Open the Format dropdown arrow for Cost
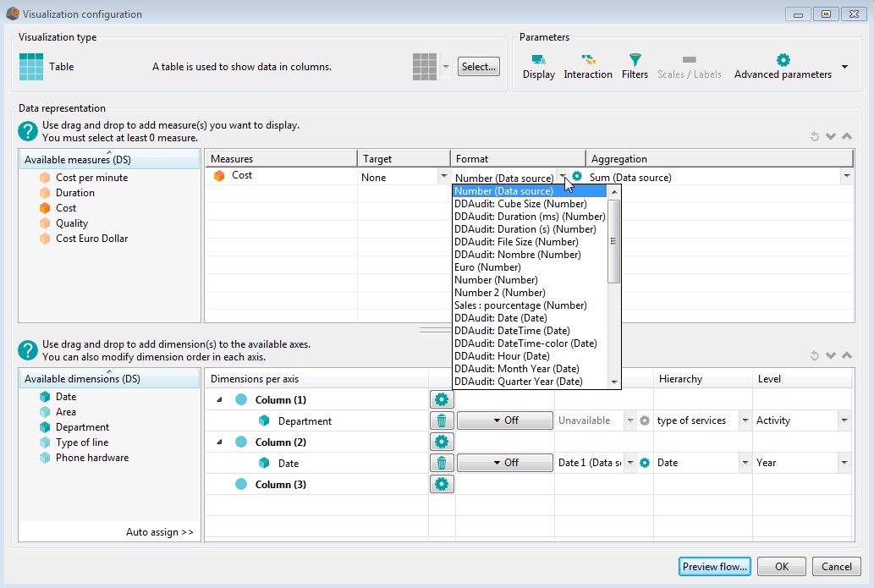Viewport: 874px width, 588px height. tap(563, 177)
